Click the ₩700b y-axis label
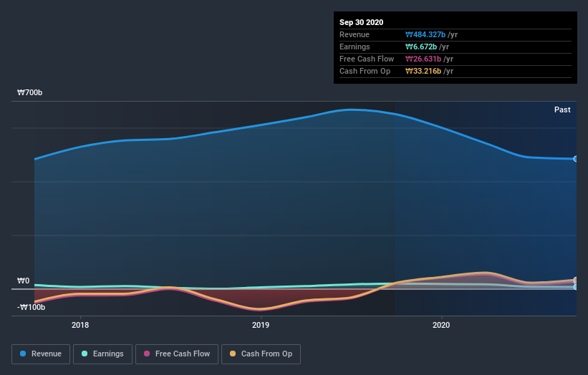588x375 pixels. click(29, 92)
